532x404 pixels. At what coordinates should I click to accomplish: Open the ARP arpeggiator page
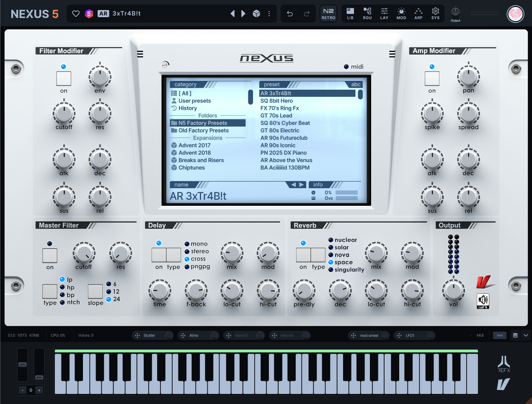[x=418, y=13]
